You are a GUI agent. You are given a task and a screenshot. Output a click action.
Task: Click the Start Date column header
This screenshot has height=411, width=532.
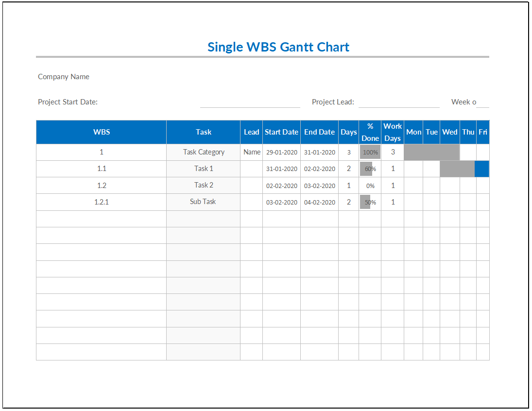pyautogui.click(x=281, y=132)
